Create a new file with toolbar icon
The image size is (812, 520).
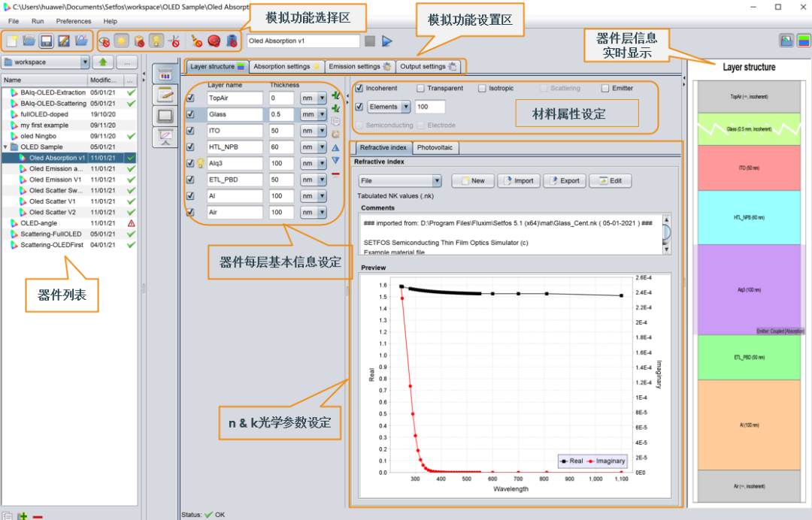click(11, 41)
